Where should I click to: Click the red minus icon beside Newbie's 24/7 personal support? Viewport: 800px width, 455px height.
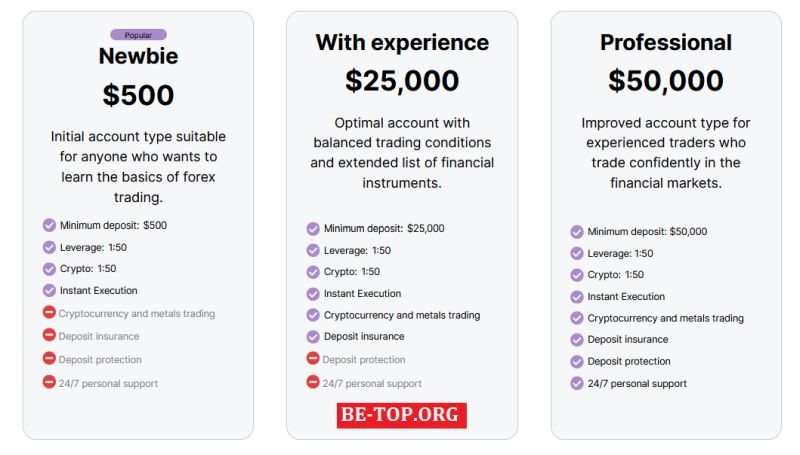coord(49,382)
